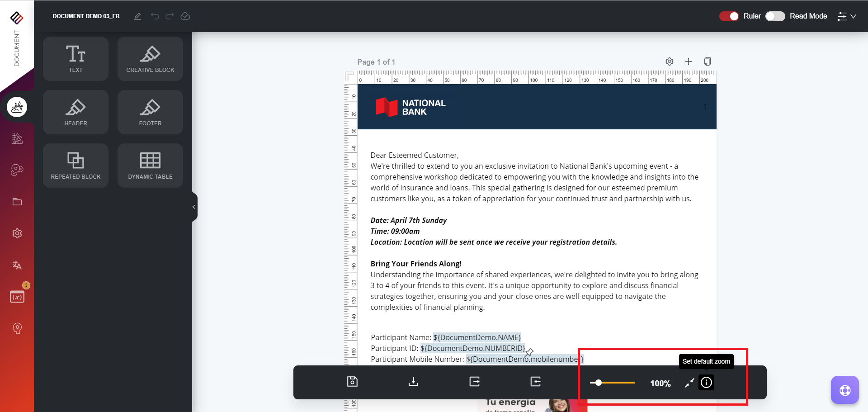Viewport: 868px width, 412px height.
Task: Open the language translation panel
Action: [17, 265]
